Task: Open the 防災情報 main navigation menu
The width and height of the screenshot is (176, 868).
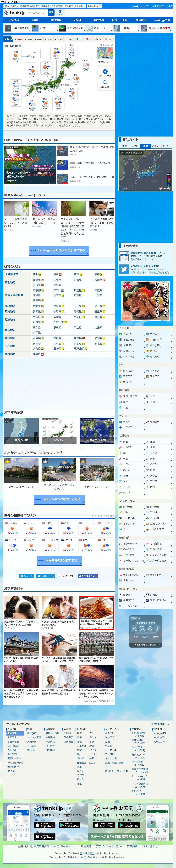Action: (x=56, y=20)
